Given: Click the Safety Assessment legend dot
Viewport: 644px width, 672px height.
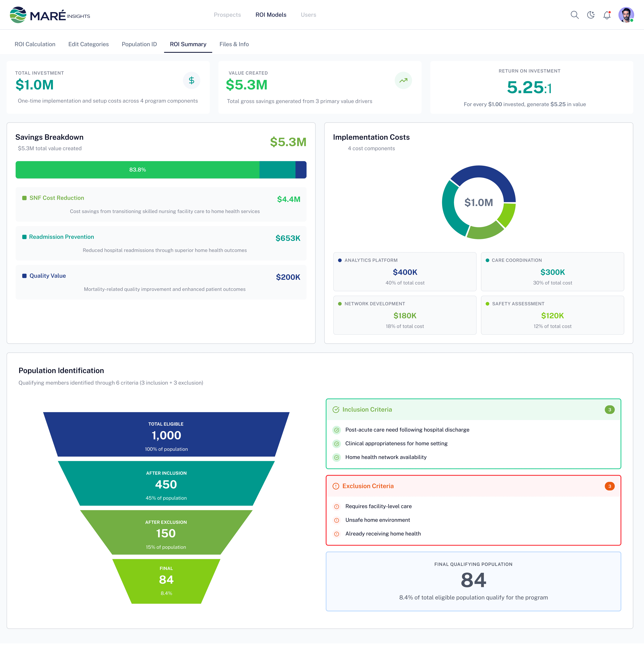Looking at the screenshot, I should pyautogui.click(x=487, y=304).
